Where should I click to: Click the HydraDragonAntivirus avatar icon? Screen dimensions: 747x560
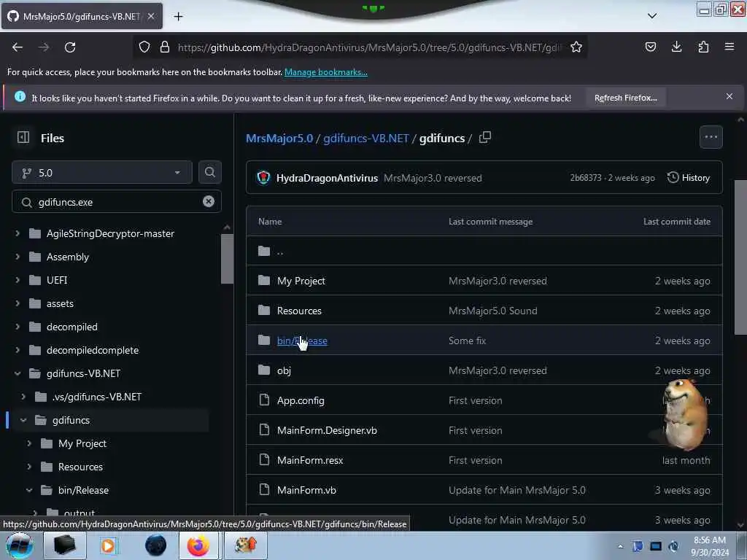click(263, 178)
